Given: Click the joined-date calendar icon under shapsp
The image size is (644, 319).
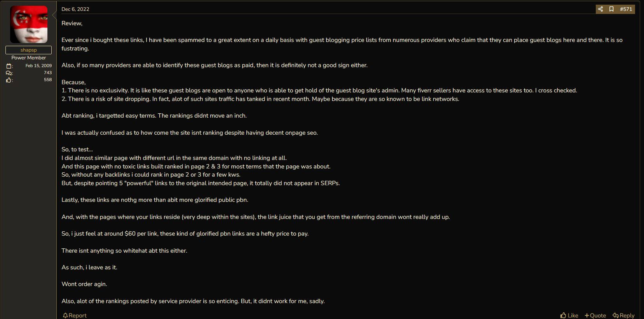Looking at the screenshot, I should pos(9,66).
